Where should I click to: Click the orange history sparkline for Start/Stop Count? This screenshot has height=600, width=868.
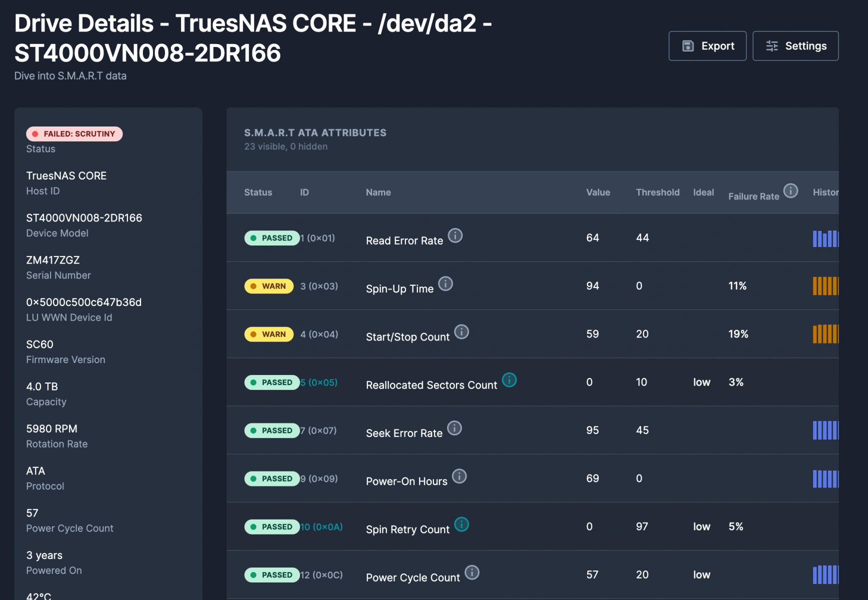[825, 334]
